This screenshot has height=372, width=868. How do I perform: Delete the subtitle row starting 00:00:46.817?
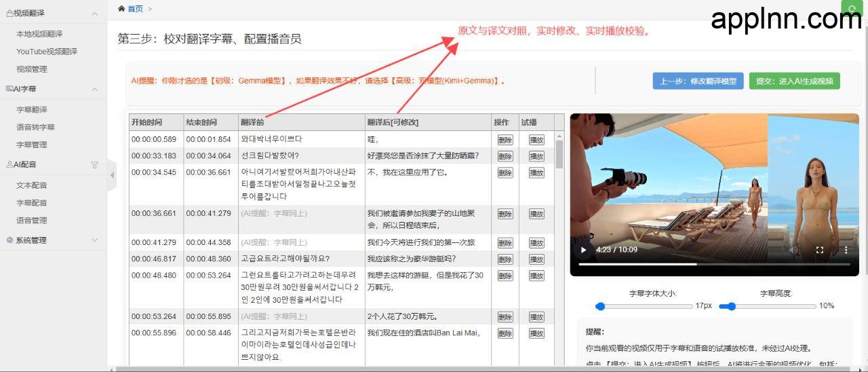(x=505, y=259)
